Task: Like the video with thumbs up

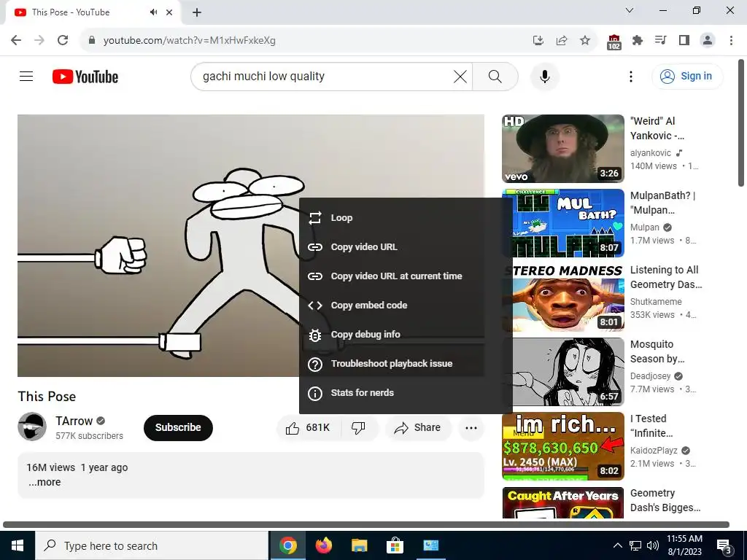Action: (x=308, y=427)
